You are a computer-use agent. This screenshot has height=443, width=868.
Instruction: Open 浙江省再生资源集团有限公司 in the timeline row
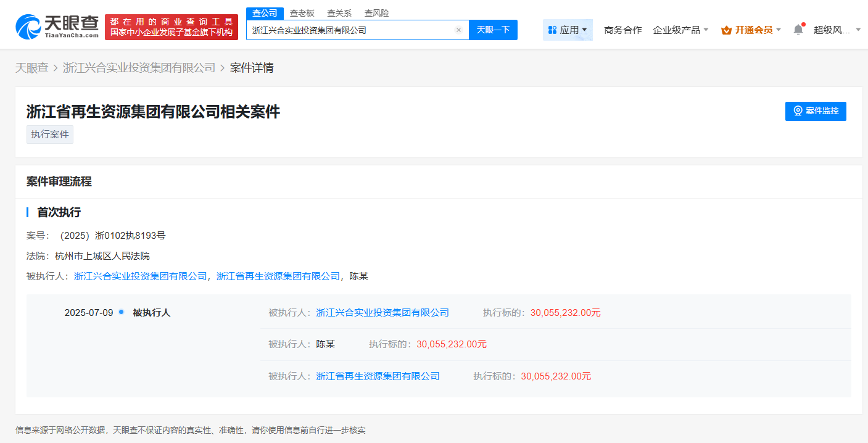[378, 376]
